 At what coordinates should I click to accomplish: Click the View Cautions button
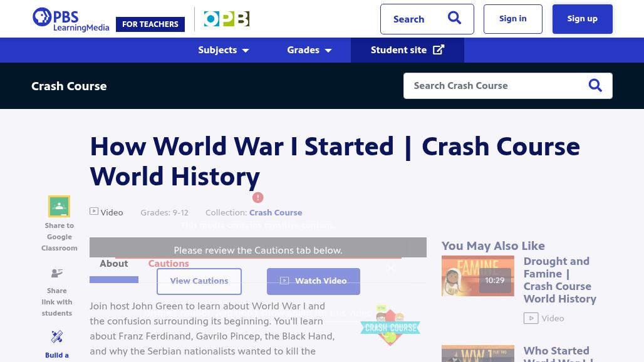(x=199, y=281)
